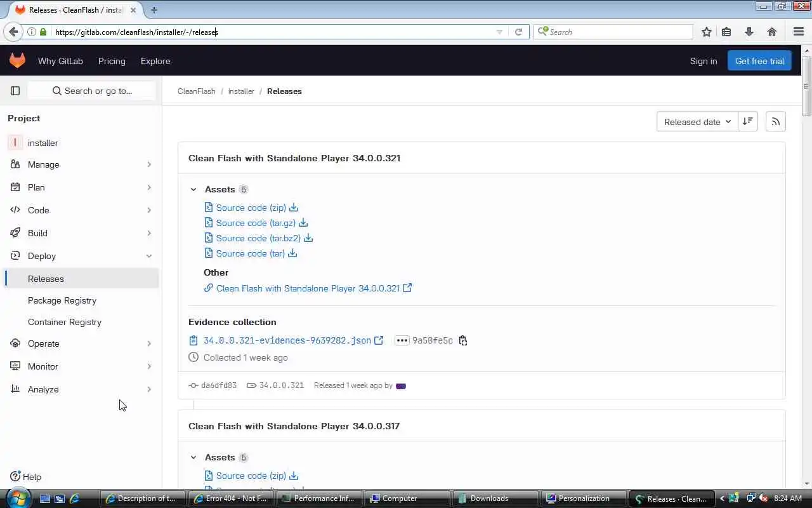
Task: Expand the Manage sidebar menu
Action: pos(81,164)
